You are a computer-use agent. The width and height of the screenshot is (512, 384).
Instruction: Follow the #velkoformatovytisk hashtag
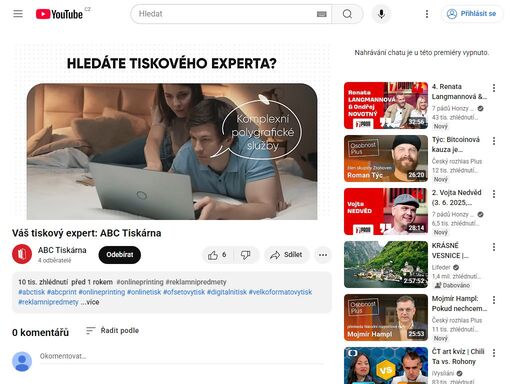pos(280,292)
